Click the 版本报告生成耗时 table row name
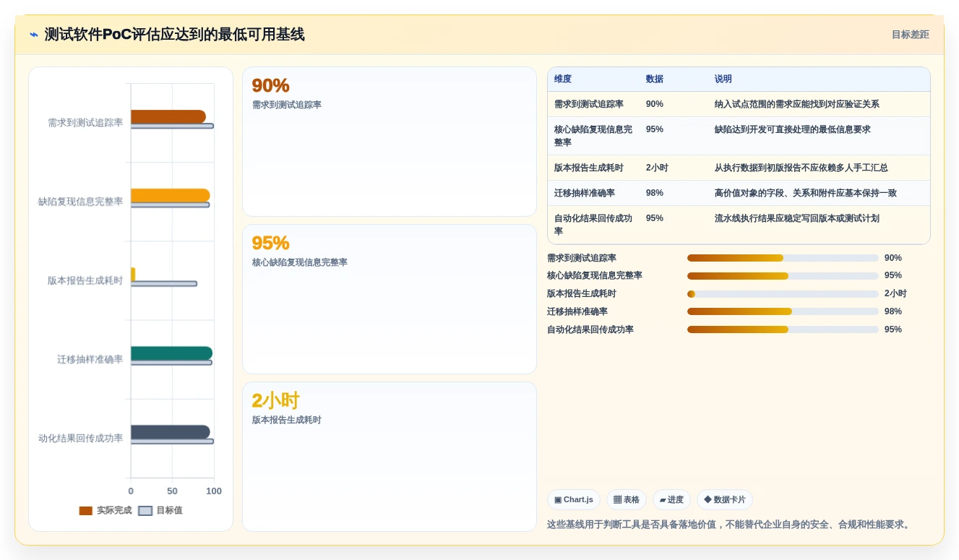 click(x=589, y=168)
